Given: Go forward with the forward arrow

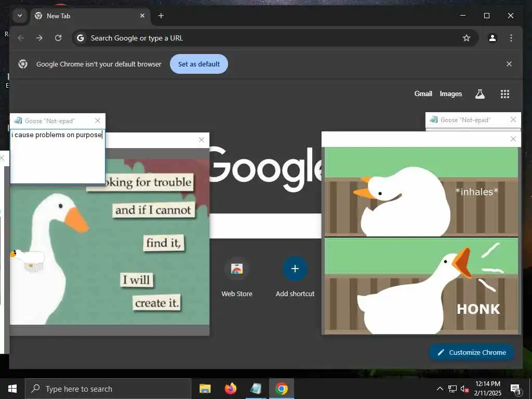Looking at the screenshot, I should [x=39, y=38].
